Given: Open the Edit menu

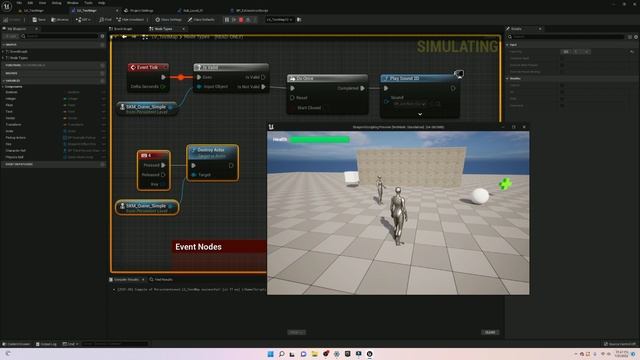Looking at the screenshot, I should point(30,3).
